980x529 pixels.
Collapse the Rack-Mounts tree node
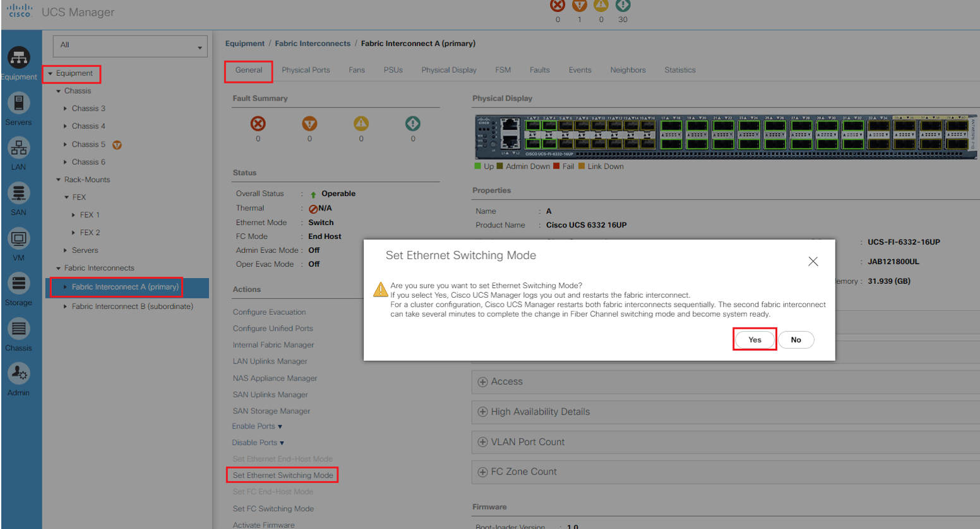point(59,180)
